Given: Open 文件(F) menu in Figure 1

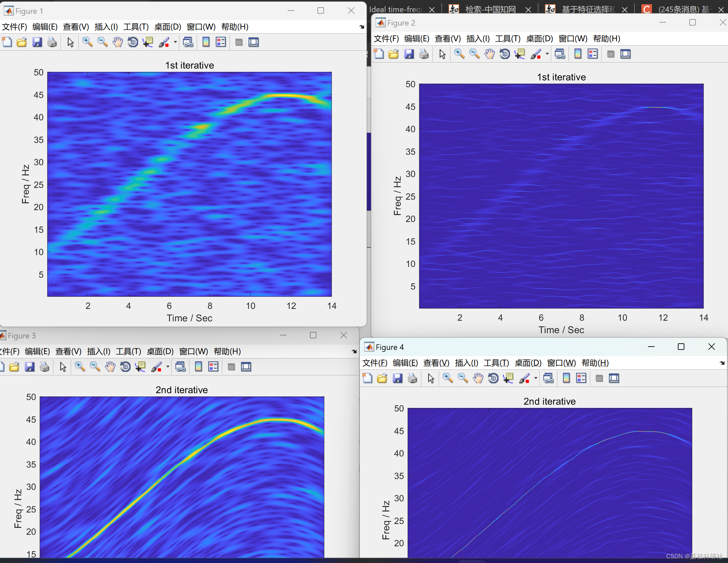Looking at the screenshot, I should (x=14, y=27).
